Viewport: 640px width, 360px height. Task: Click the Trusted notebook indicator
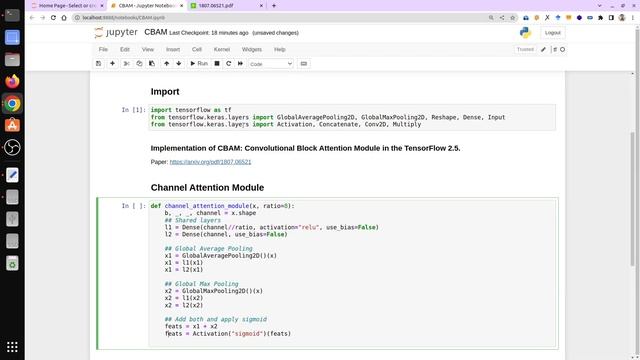coord(525,49)
